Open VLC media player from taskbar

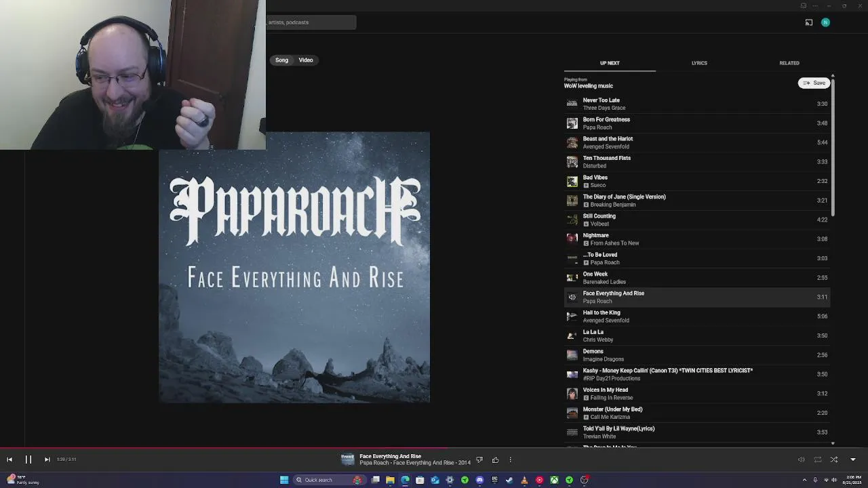coord(524,480)
